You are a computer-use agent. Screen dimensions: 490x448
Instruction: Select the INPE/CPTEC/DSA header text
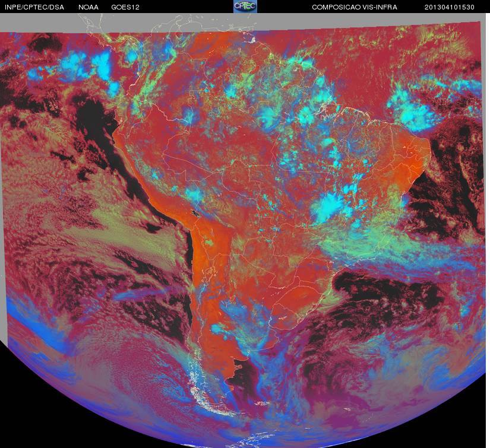pyautogui.click(x=34, y=7)
